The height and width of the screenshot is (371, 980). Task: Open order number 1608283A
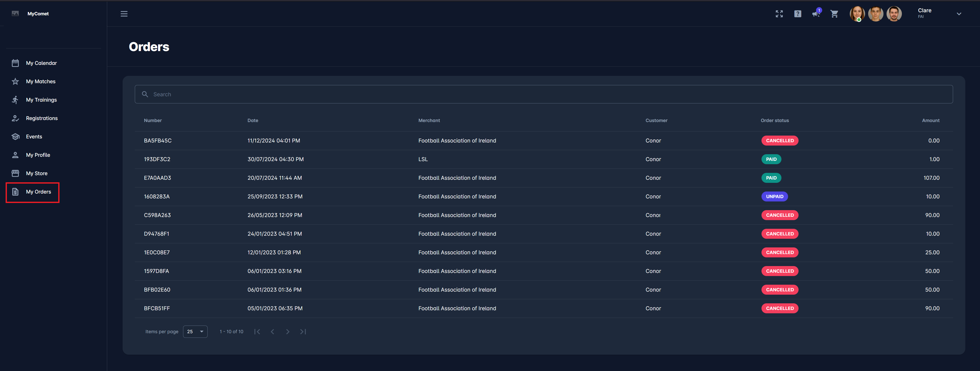click(x=157, y=196)
